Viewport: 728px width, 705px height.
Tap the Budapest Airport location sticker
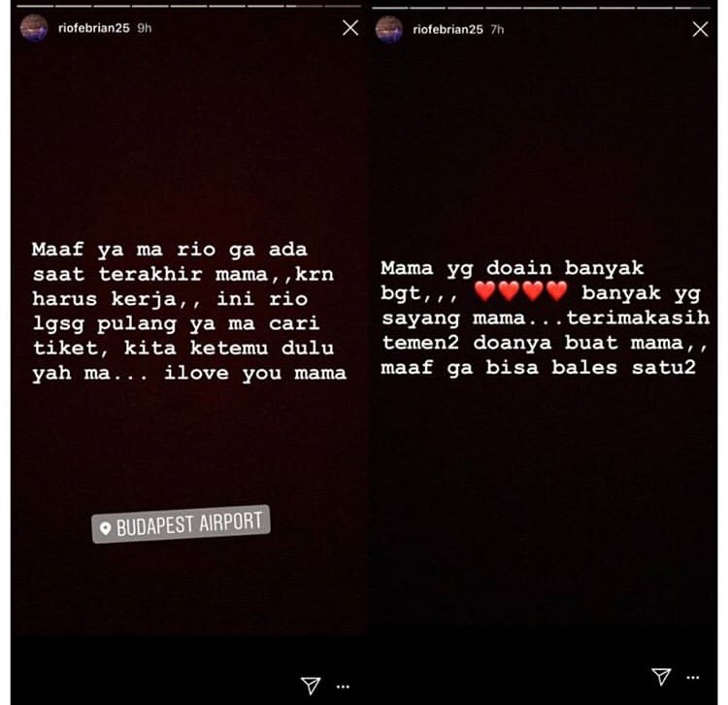182,523
